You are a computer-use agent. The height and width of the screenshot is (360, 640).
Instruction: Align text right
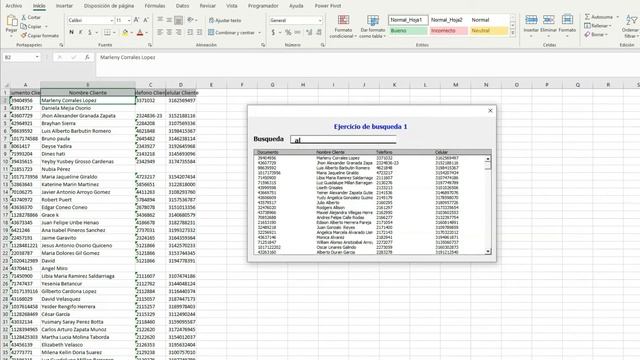178,32
